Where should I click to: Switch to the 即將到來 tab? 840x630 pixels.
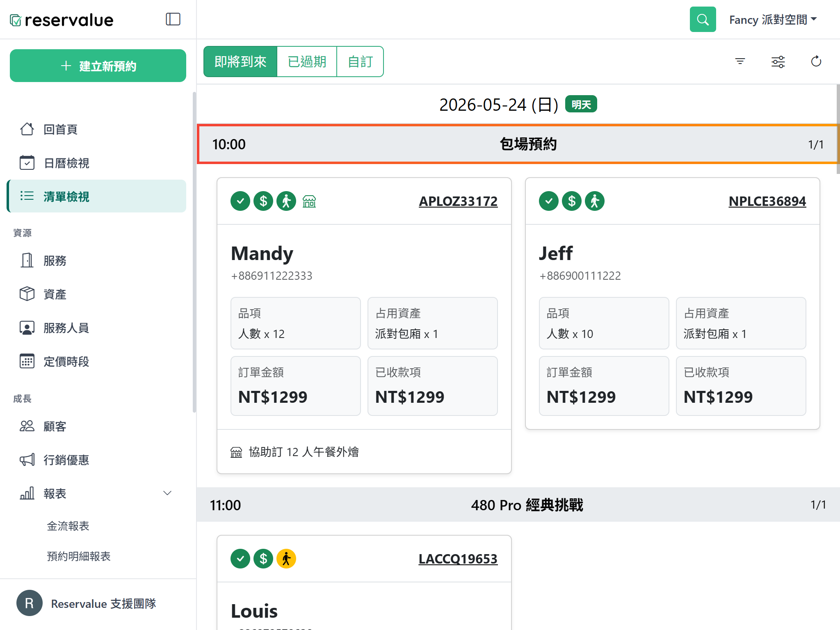pyautogui.click(x=240, y=62)
